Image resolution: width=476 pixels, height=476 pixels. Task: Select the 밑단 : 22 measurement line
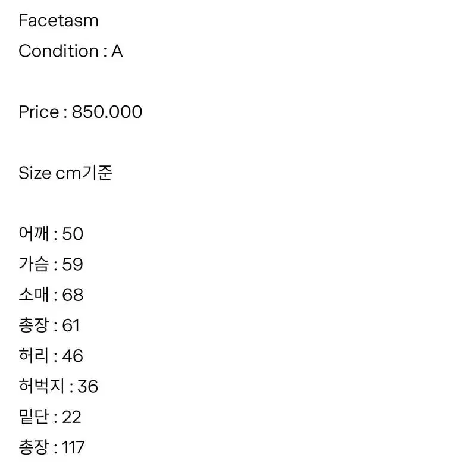[50, 416]
